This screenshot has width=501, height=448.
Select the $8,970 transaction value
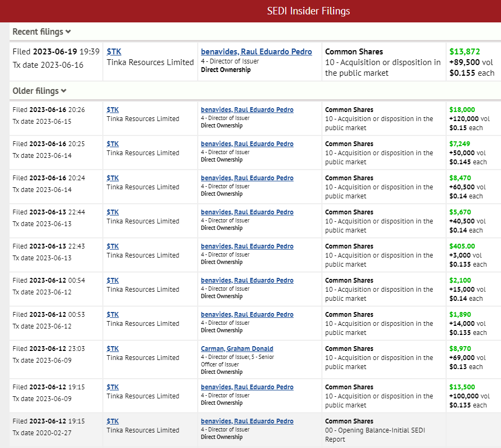point(460,349)
